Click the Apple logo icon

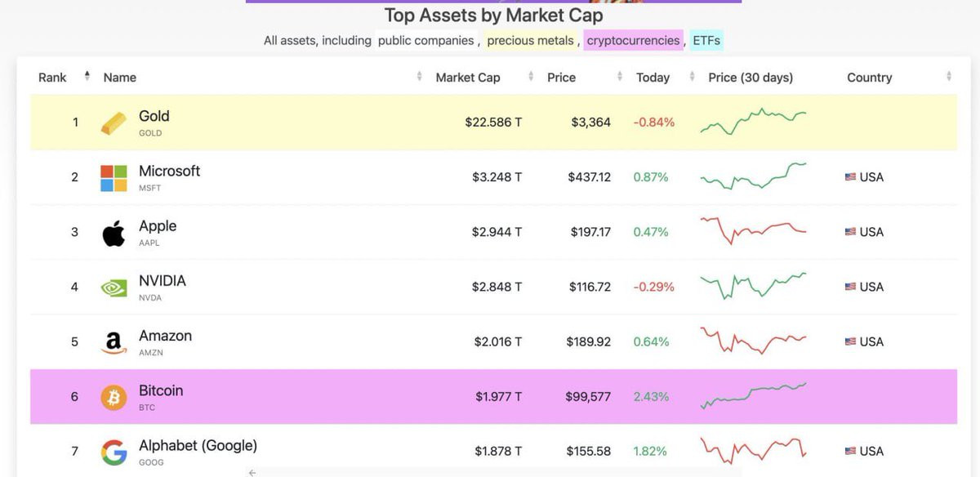tap(114, 232)
